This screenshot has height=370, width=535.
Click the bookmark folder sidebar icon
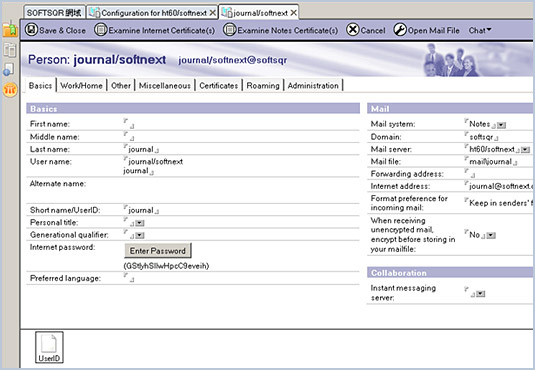point(10,29)
